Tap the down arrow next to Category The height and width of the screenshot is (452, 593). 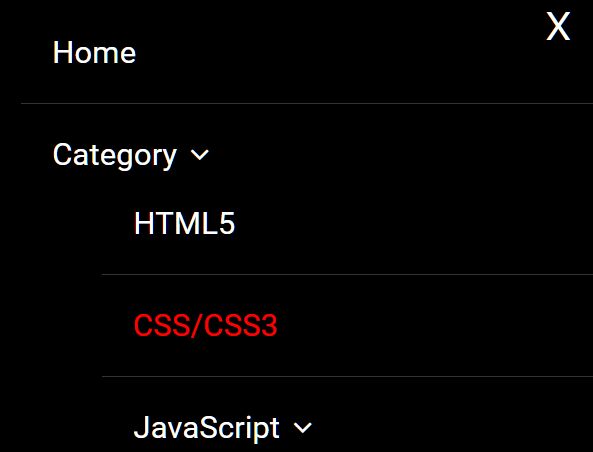199,155
